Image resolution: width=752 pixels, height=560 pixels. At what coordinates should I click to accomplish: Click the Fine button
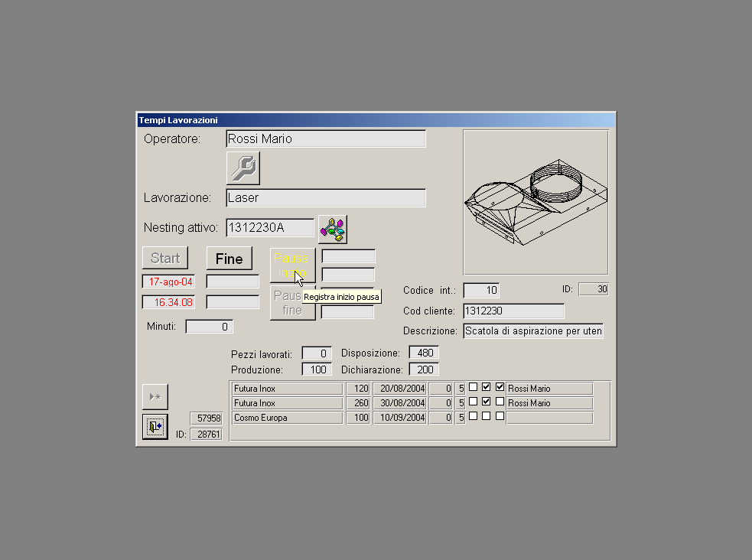tap(230, 259)
